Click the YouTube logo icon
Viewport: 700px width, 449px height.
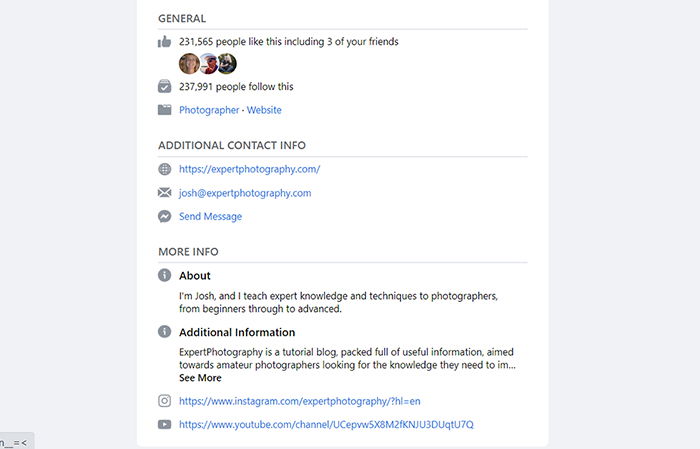(164, 424)
